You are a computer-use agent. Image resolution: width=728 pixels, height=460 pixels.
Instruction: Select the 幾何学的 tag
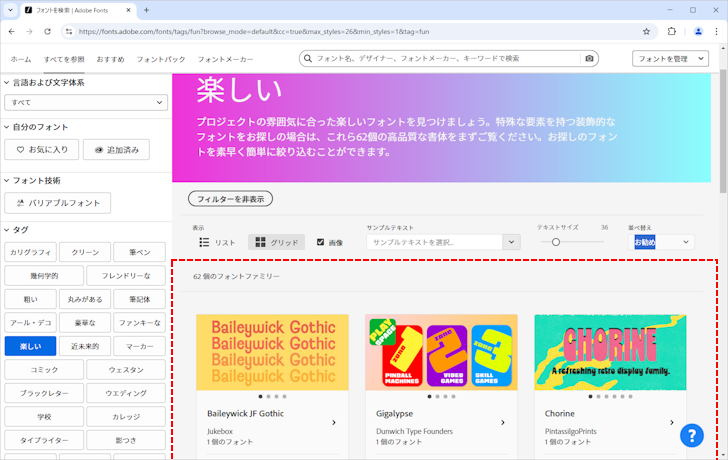pyautogui.click(x=44, y=276)
